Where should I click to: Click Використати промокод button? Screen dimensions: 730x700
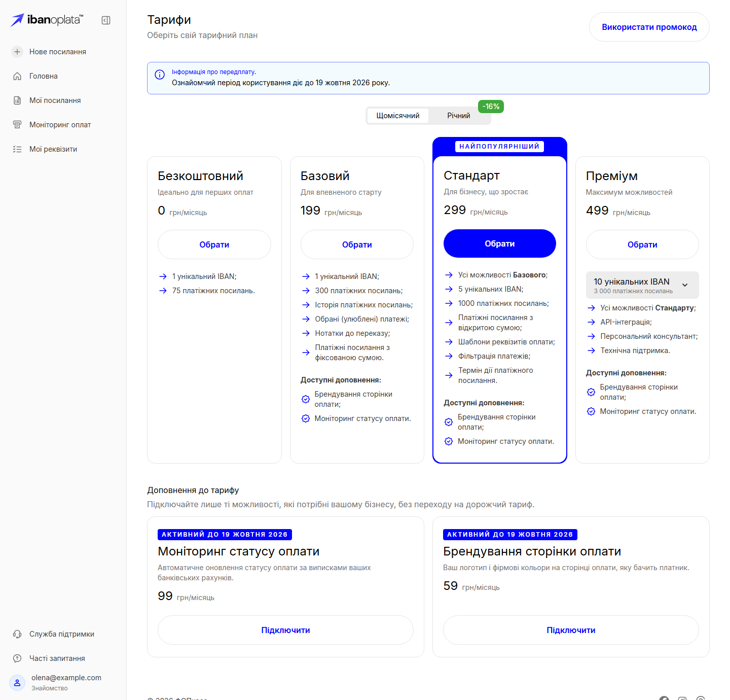pos(649,27)
